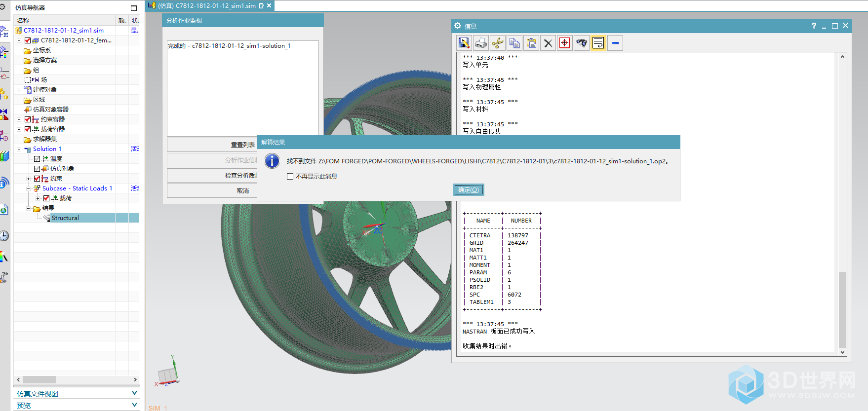Click the scroll down arrow of the 信息 window
Screen dimensions: 868x411
pyautogui.click(x=842, y=352)
